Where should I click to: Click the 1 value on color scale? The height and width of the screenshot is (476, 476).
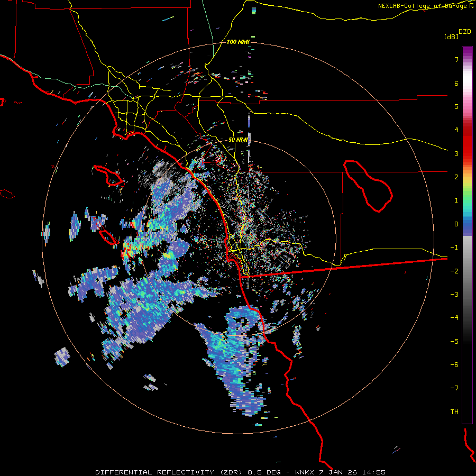click(456, 200)
